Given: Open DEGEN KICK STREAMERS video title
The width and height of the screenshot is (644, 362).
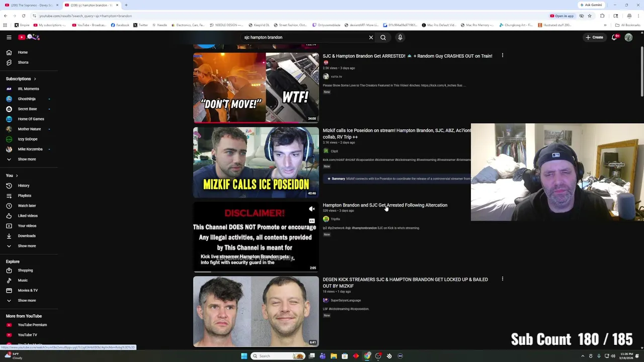Looking at the screenshot, I should 405,283.
